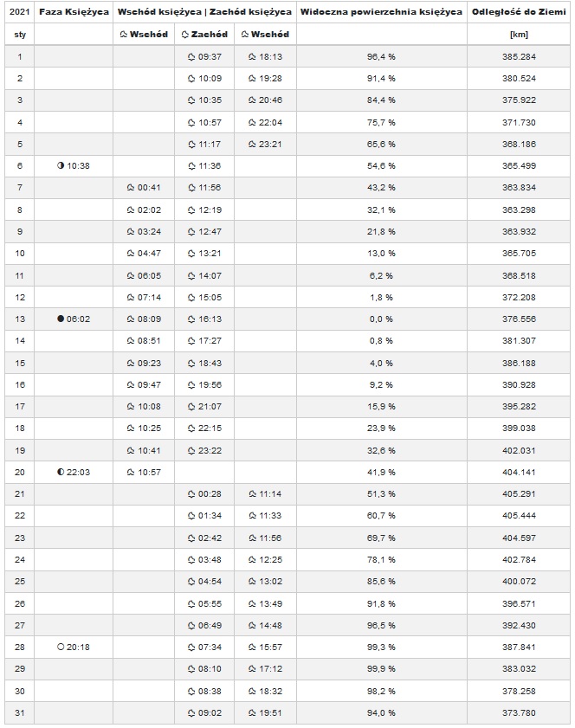575x728 pixels.
Task: Click the moonset icon beside 09:37
Action: click(x=191, y=56)
